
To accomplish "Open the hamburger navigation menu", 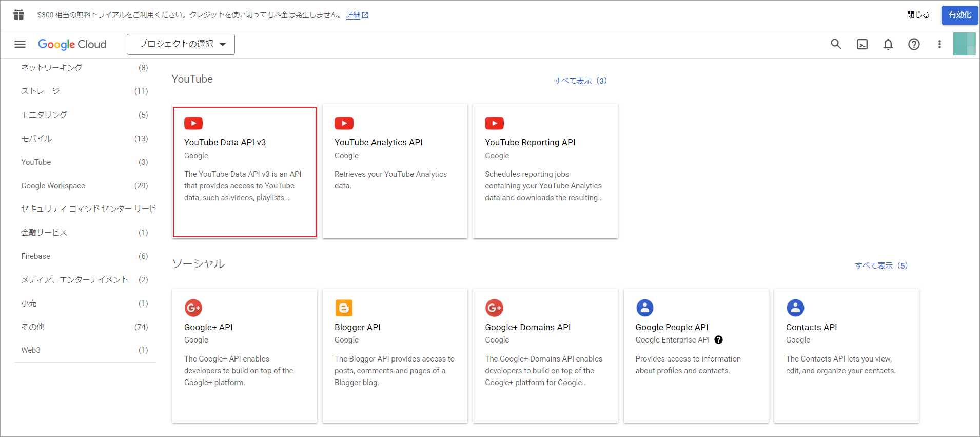I will tap(20, 44).
